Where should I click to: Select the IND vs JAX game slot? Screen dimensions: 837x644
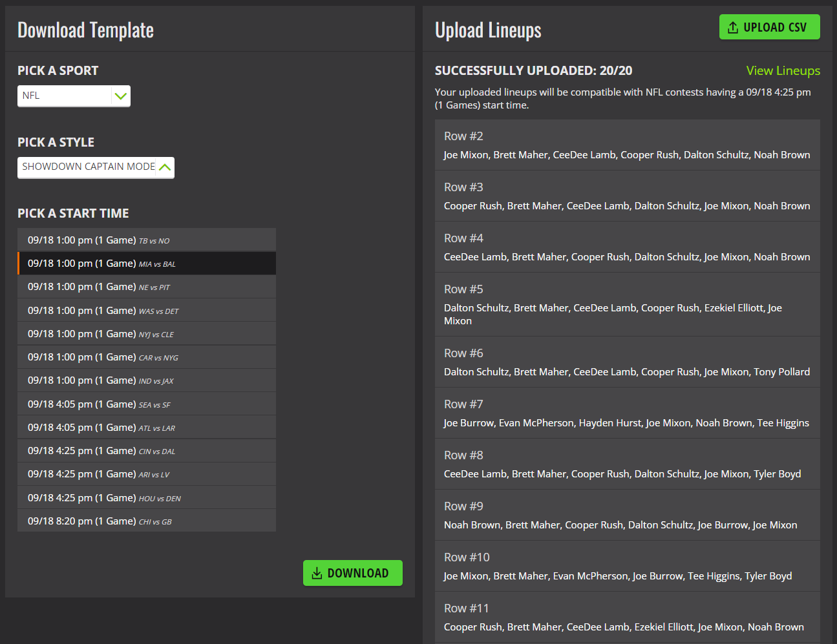[x=147, y=380]
